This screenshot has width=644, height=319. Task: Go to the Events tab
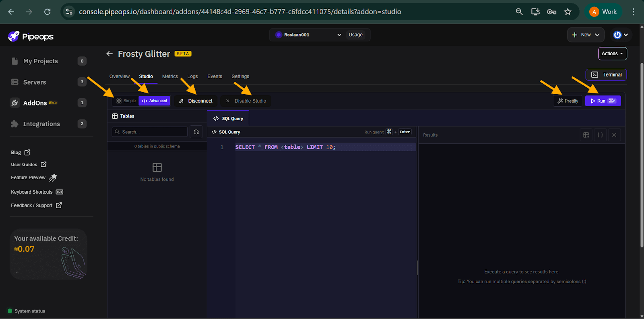[x=215, y=76]
